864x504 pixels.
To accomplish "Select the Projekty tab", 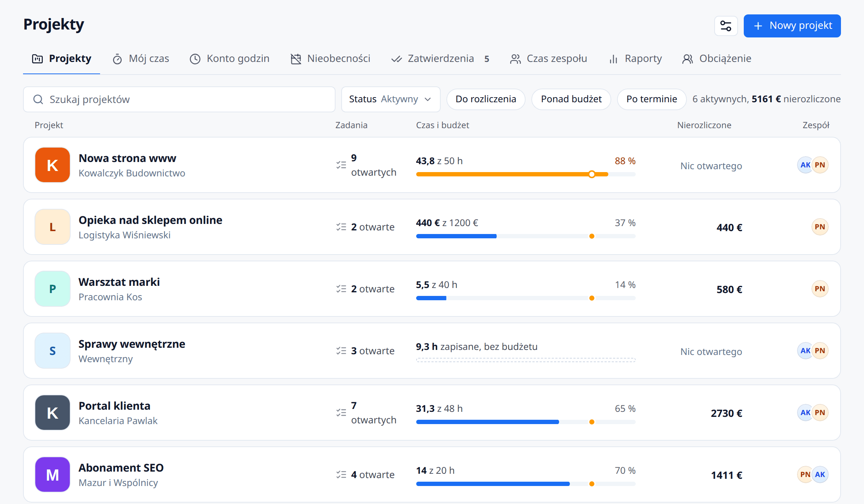I will pos(62,59).
